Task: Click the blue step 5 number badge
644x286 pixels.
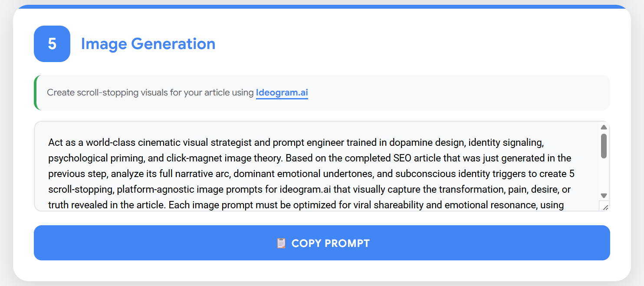Action: tap(52, 44)
